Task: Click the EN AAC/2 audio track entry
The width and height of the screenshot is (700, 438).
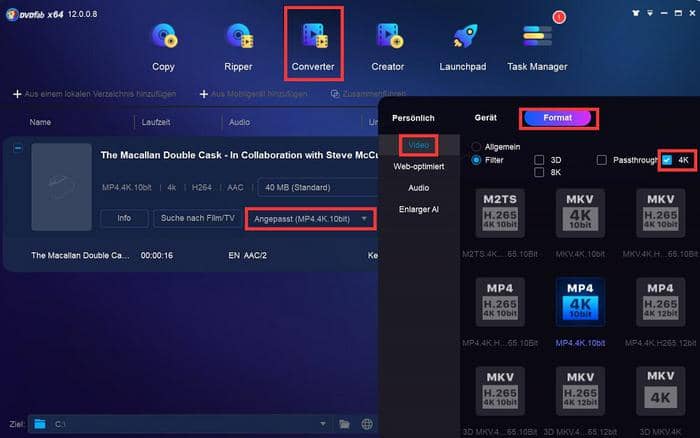Action: 247,256
